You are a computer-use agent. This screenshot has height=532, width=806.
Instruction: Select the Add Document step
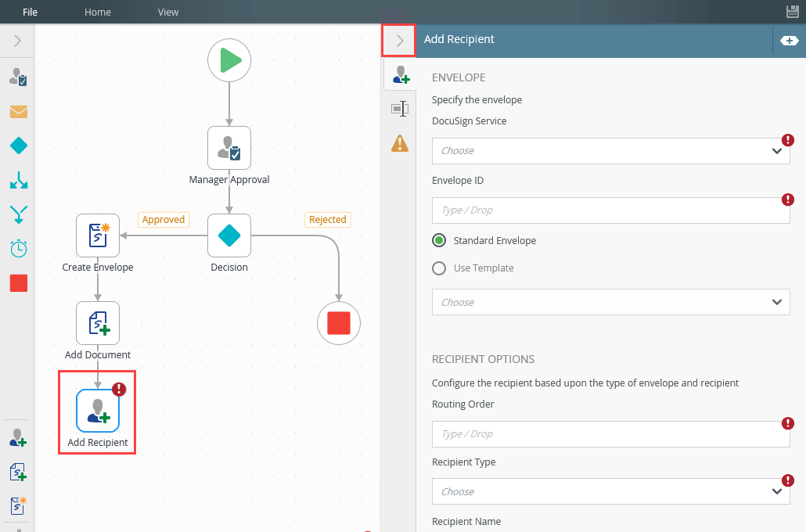[x=98, y=323]
